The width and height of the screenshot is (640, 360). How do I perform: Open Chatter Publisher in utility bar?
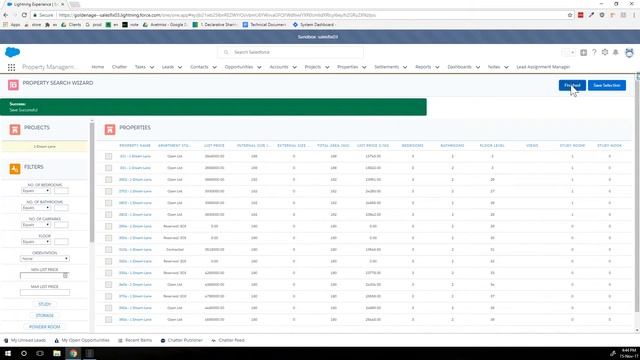(181, 340)
